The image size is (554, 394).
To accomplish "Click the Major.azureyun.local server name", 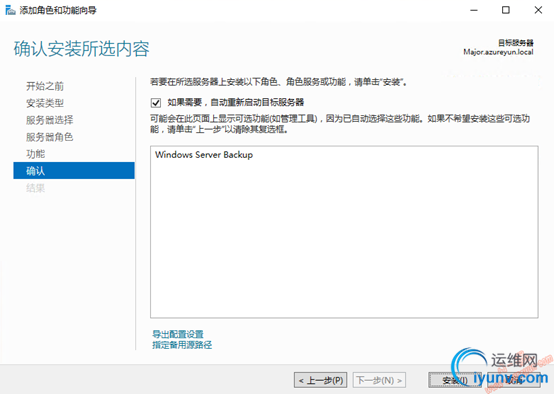I will 498,52.
